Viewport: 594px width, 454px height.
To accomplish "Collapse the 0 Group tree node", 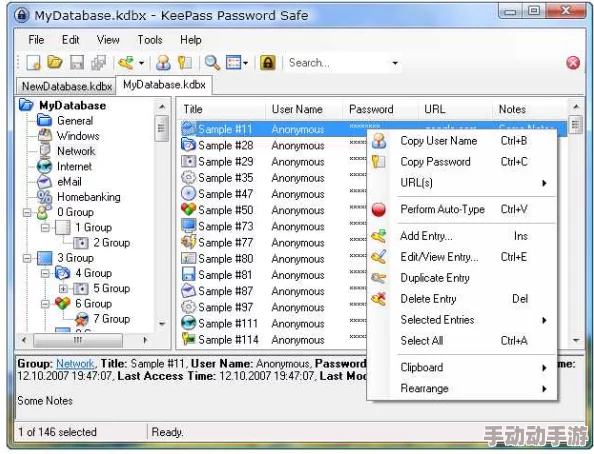I will [x=27, y=212].
